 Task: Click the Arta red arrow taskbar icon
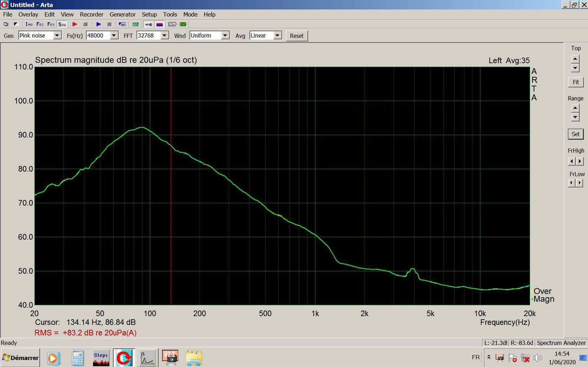124,358
